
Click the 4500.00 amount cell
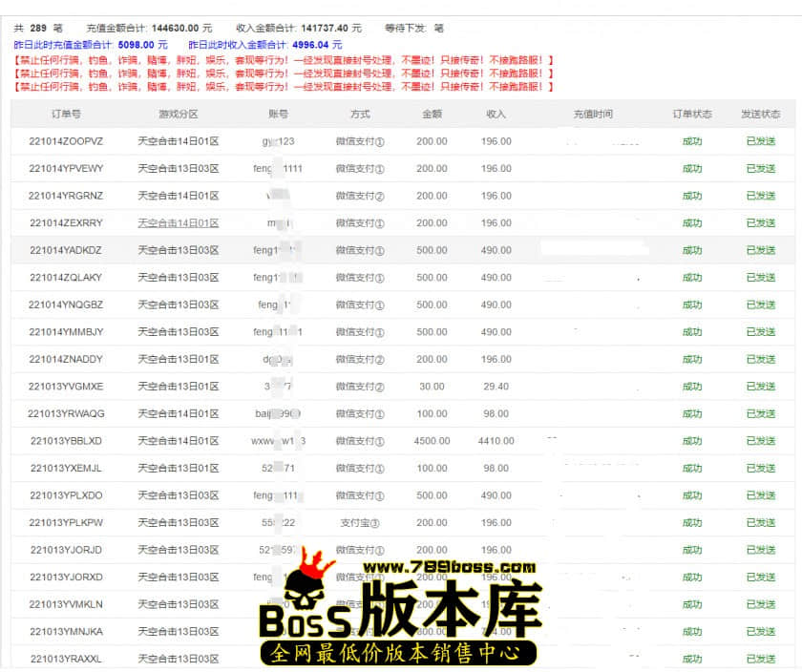[432, 441]
